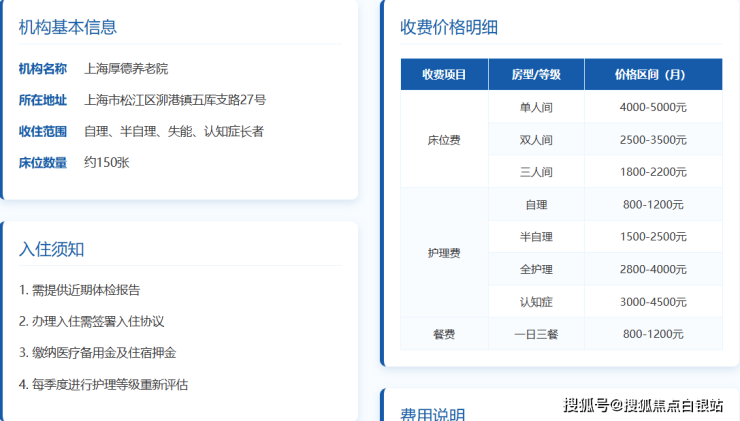Select the 半自理 cell in the table
The image size is (740, 421).
536,236
